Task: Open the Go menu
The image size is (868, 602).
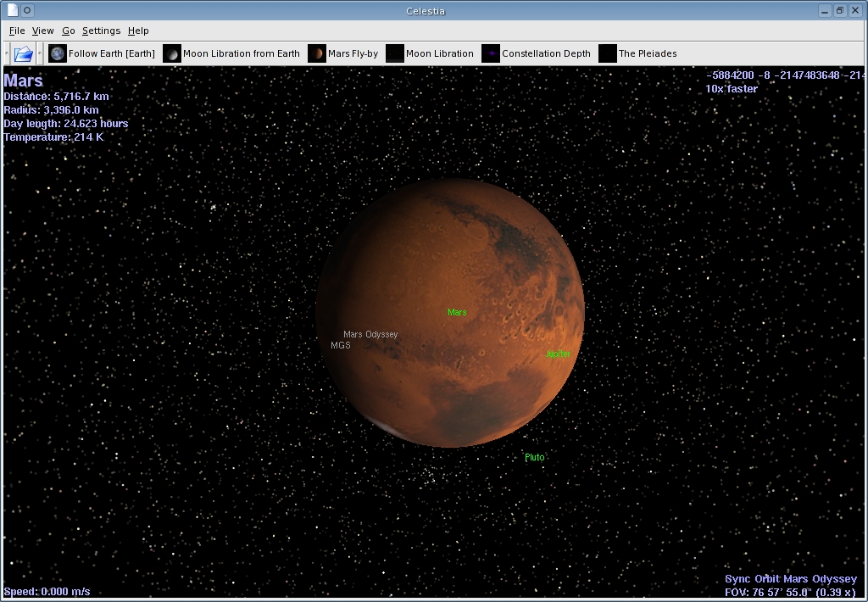Action: pos(69,31)
